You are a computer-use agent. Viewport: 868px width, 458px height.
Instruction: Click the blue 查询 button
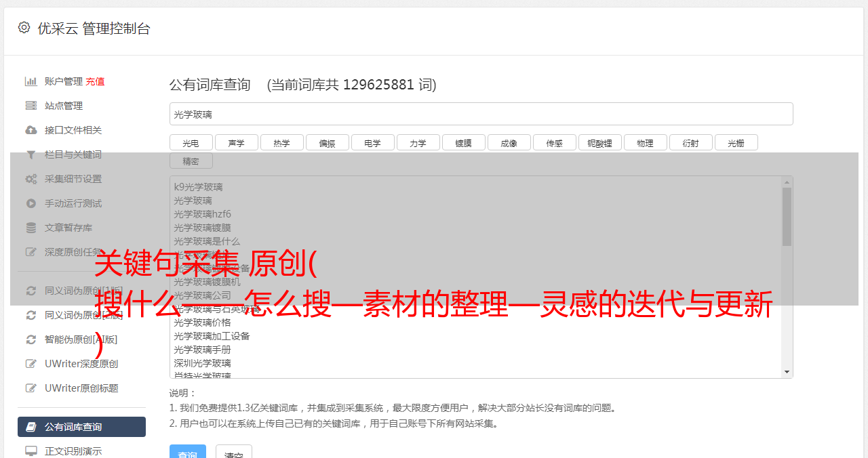click(x=187, y=452)
